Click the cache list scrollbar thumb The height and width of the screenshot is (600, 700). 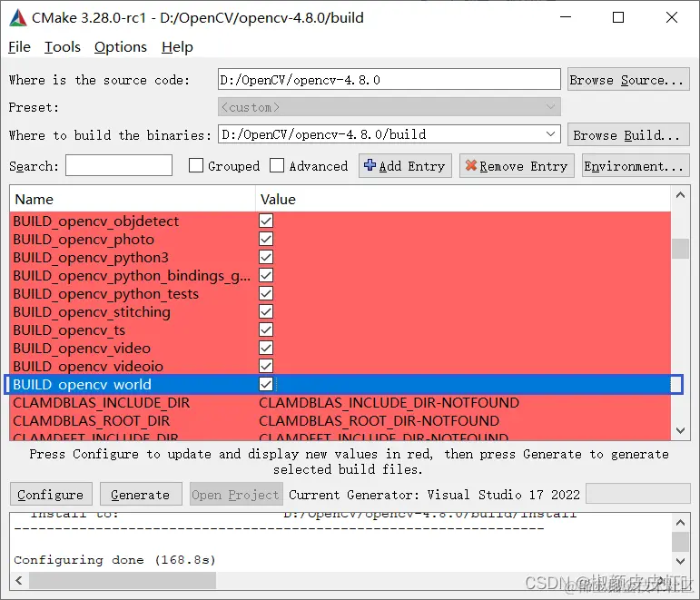tap(680, 249)
